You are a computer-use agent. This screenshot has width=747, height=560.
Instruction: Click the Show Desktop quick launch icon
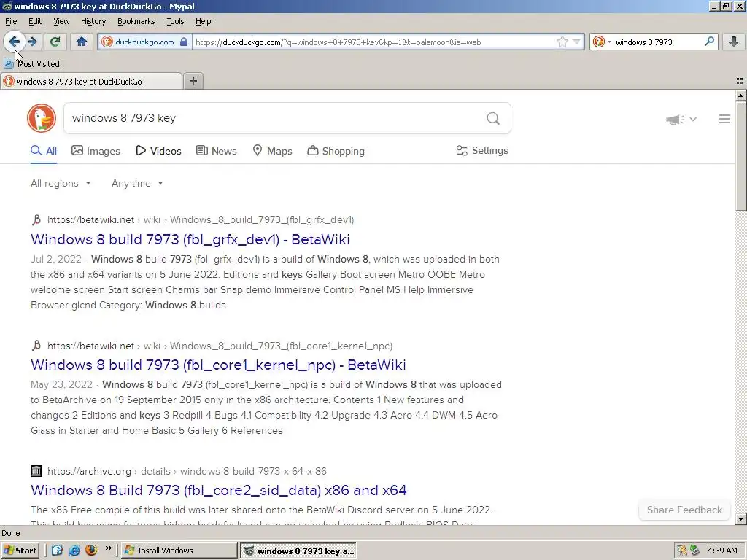pos(57,551)
